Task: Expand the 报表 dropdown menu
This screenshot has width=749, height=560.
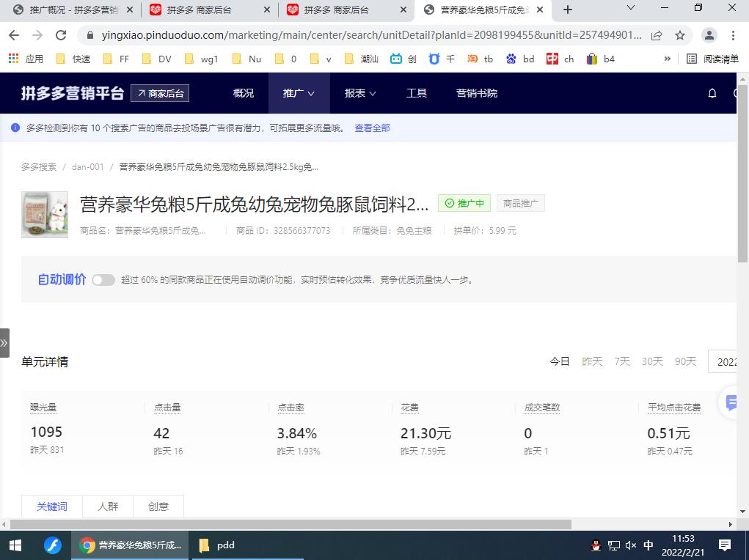Action: (360, 93)
